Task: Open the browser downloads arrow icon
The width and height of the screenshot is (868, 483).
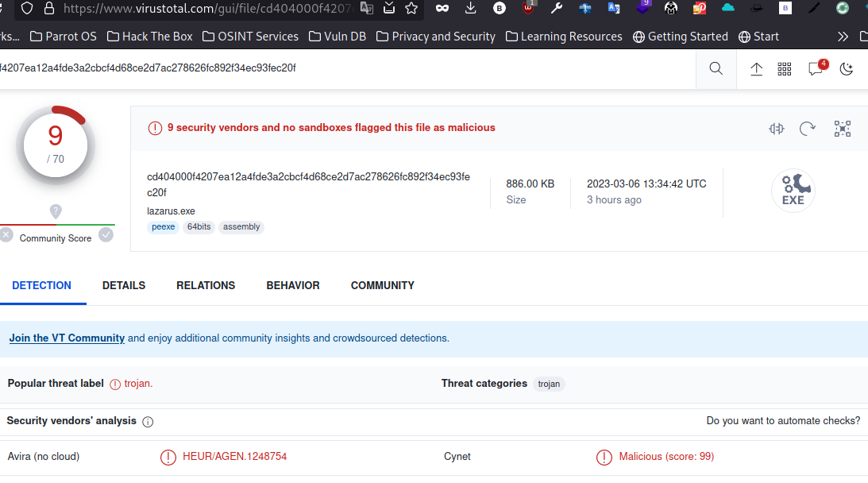Action: tap(471, 8)
